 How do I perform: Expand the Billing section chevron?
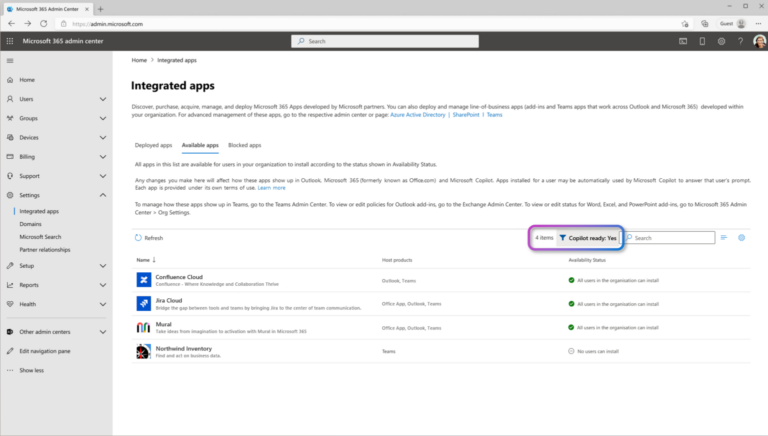[103, 157]
